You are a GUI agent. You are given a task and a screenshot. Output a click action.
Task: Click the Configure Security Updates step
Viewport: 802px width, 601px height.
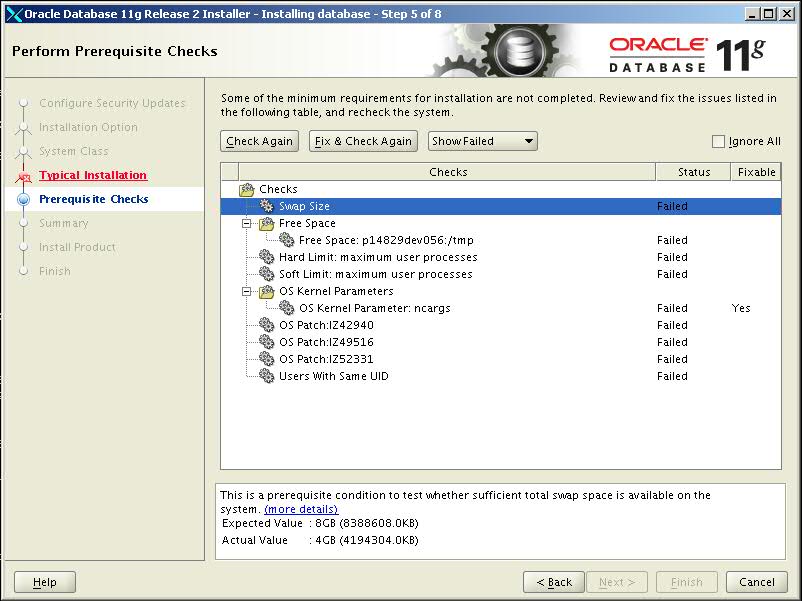112,103
